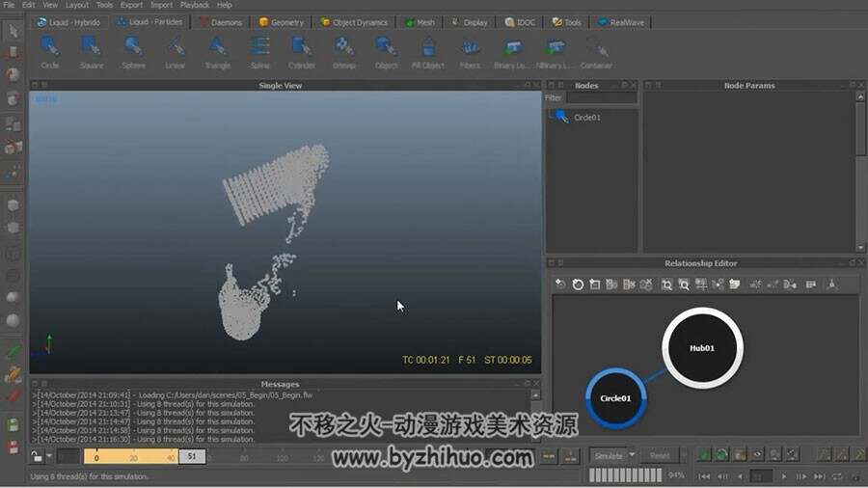Add a Fibers emitter
Image resolution: width=868 pixels, height=488 pixels.
(470, 52)
